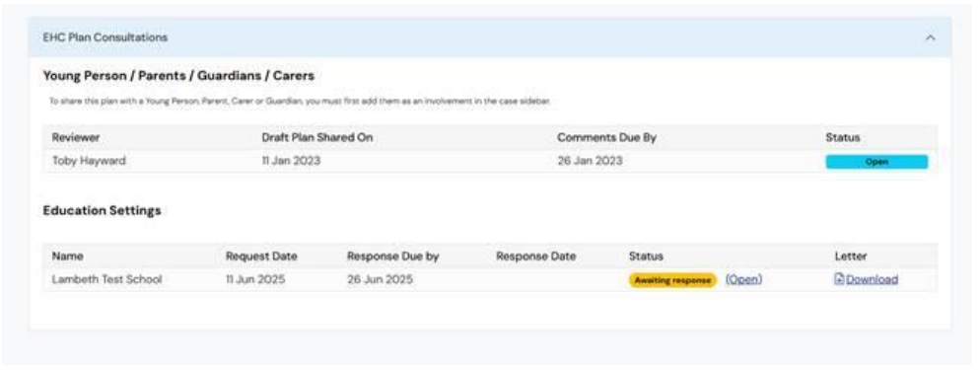The height and width of the screenshot is (370, 980).
Task: Click the Education Settings section heading
Action: (x=102, y=210)
